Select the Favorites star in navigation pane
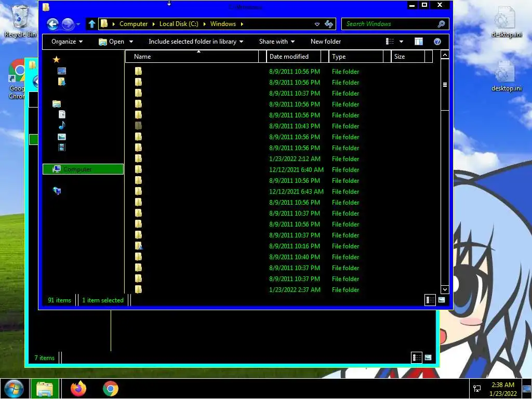Screen dimensions: 532x399 56,60
